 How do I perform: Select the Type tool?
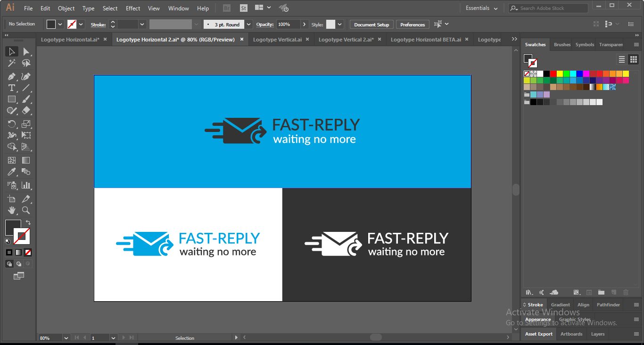(x=12, y=88)
